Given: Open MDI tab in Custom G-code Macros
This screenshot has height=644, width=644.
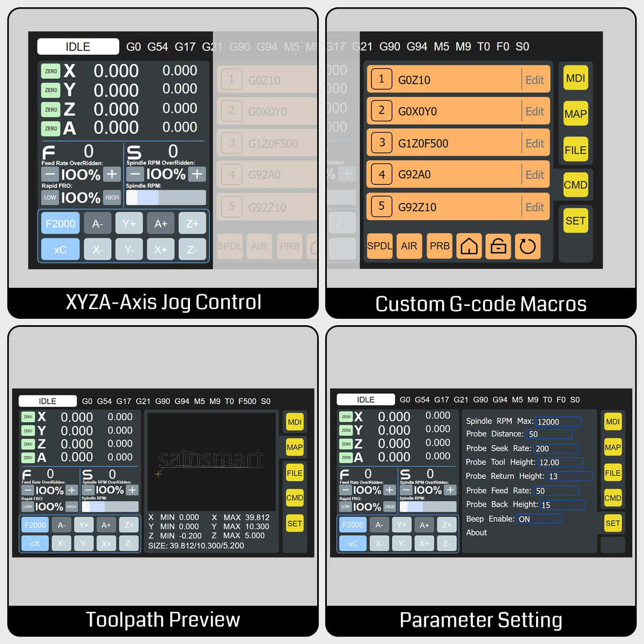Looking at the screenshot, I should point(575,78).
